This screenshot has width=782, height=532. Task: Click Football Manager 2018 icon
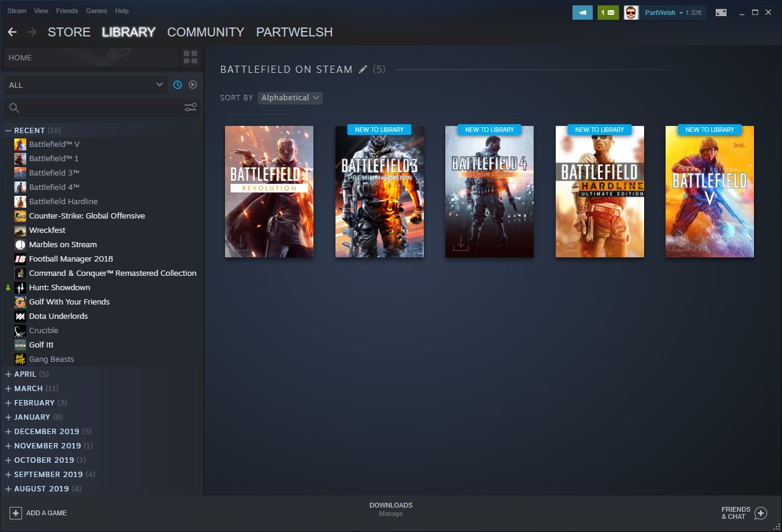click(20, 259)
